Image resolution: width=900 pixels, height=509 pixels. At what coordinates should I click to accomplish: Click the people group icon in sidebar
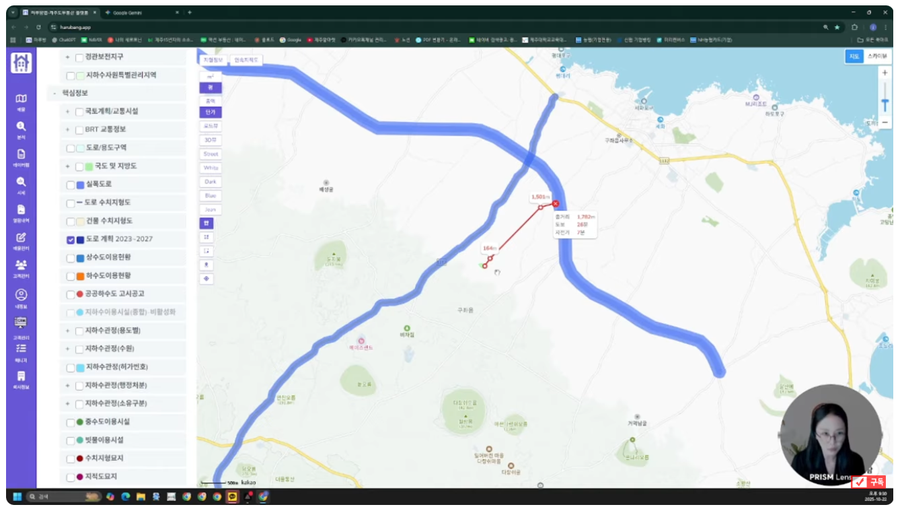[21, 266]
